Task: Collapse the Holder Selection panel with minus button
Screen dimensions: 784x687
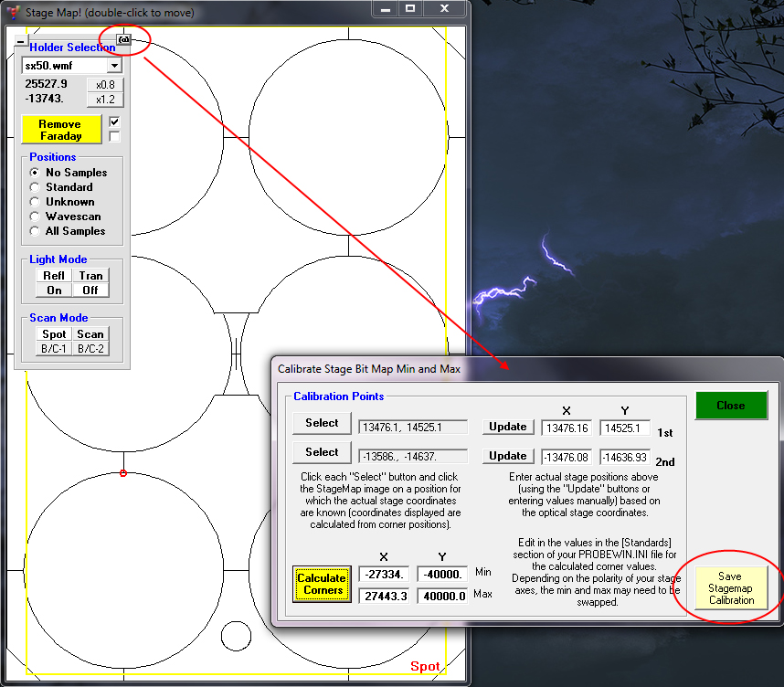Action: click(21, 42)
